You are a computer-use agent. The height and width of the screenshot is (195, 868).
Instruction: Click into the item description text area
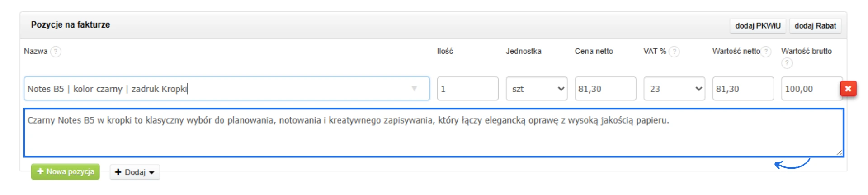click(x=433, y=136)
